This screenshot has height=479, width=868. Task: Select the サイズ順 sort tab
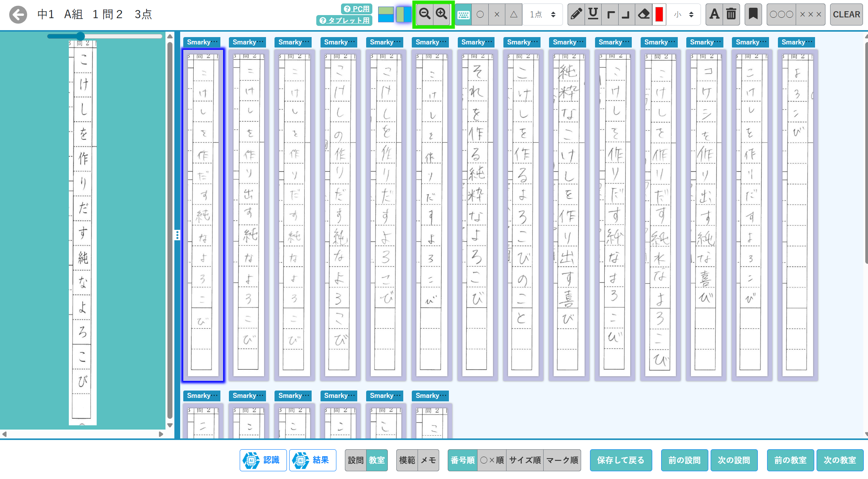coord(525,460)
